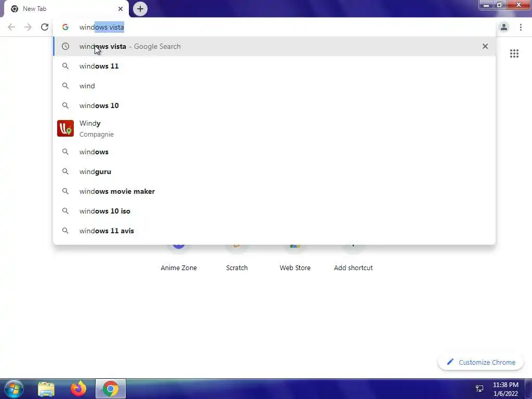Select the windows movie maker suggestion
Image resolution: width=532 pixels, height=399 pixels.
tap(274, 191)
